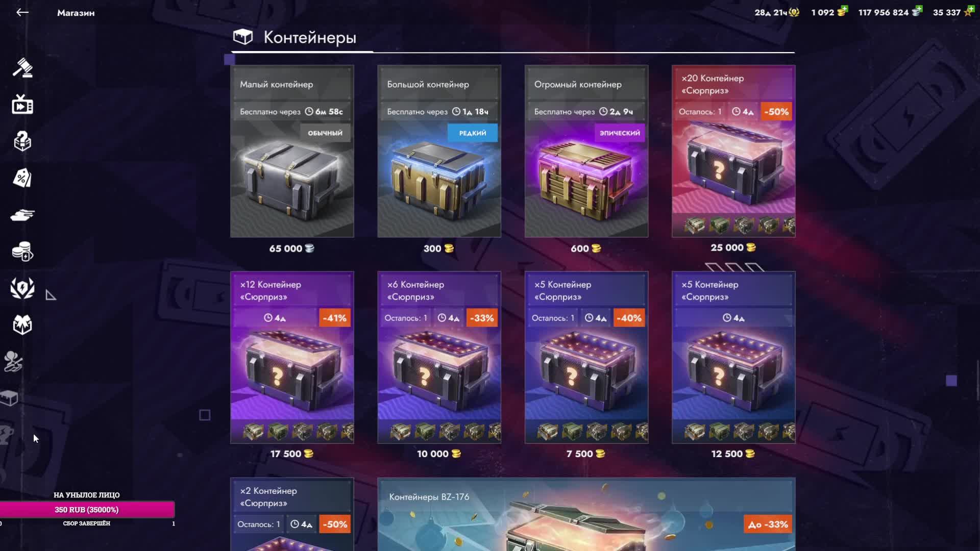Select the Малый контейнер card
The width and height of the screenshot is (980, 551).
point(292,151)
